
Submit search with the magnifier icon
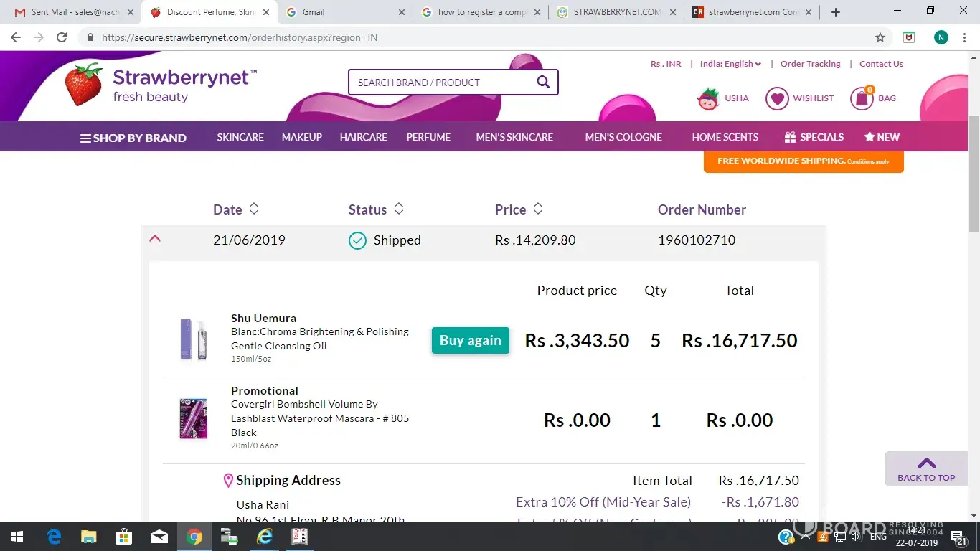point(543,82)
